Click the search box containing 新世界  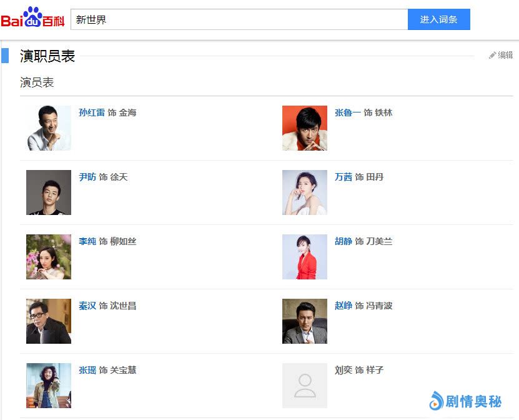[239, 19]
